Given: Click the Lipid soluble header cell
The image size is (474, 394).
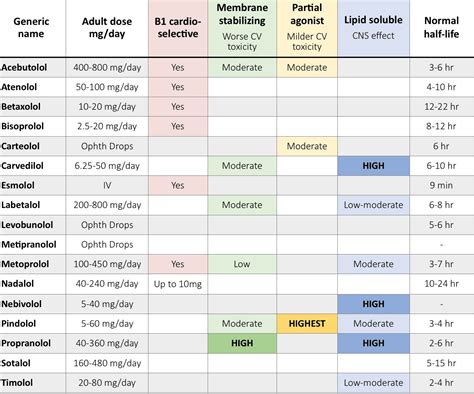Looking at the screenshot, I should click(373, 28).
